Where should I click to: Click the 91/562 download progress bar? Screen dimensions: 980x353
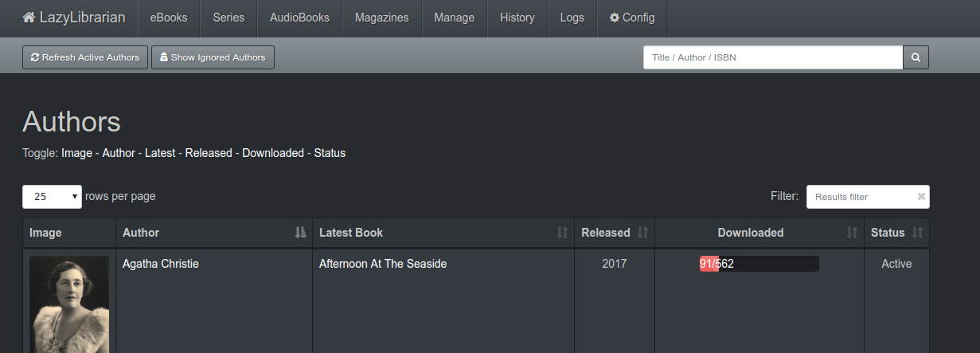tap(759, 264)
